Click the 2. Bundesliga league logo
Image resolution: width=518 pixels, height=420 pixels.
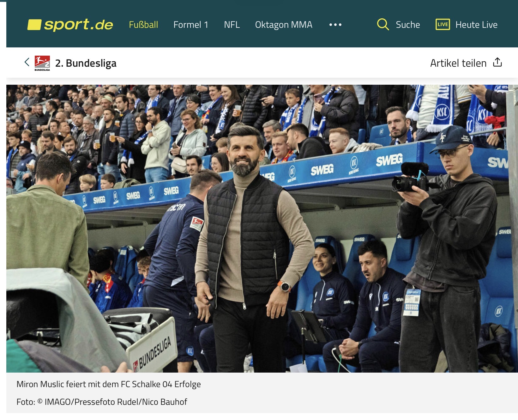(42, 63)
